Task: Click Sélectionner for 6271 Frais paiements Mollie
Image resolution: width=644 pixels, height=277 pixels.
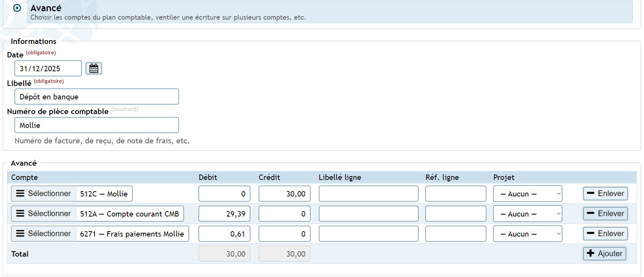Action: tap(44, 234)
